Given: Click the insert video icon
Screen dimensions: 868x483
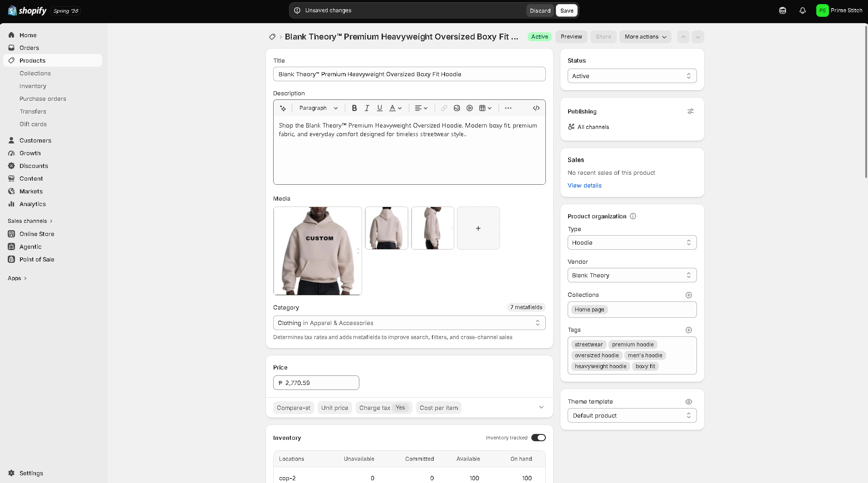Looking at the screenshot, I should tap(470, 108).
